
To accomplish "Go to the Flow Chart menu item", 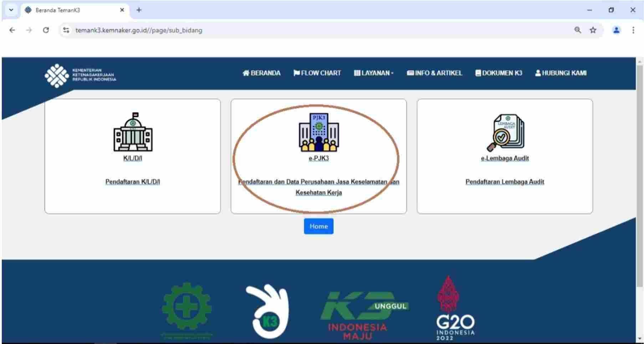I will (x=317, y=73).
